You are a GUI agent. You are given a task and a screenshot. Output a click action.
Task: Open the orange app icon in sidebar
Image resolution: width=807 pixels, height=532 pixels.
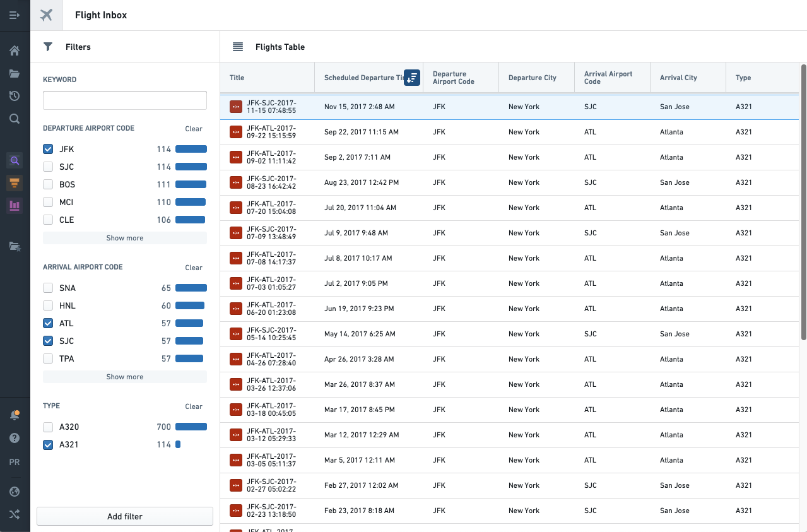coord(15,183)
